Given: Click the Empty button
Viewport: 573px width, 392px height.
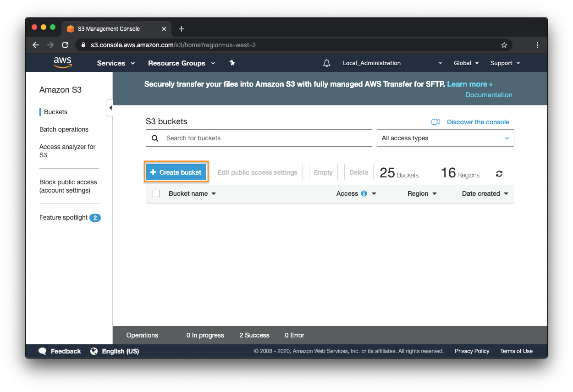Looking at the screenshot, I should 323,172.
